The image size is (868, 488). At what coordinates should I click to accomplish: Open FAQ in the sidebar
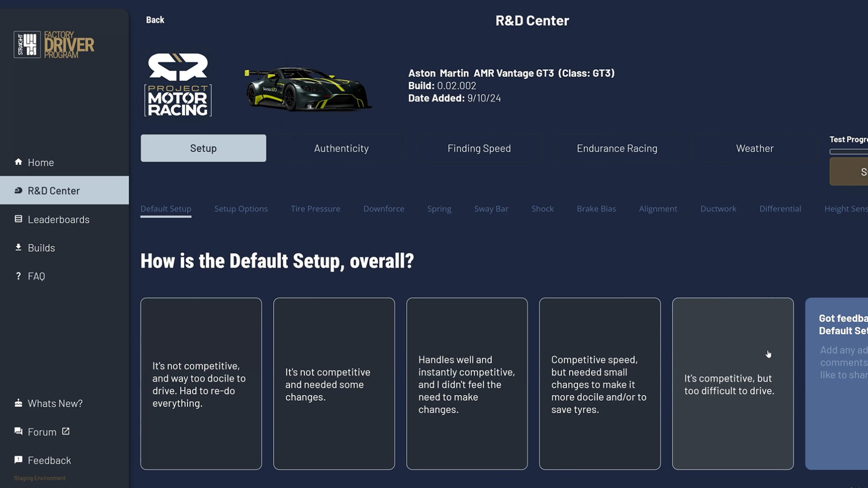click(64, 276)
